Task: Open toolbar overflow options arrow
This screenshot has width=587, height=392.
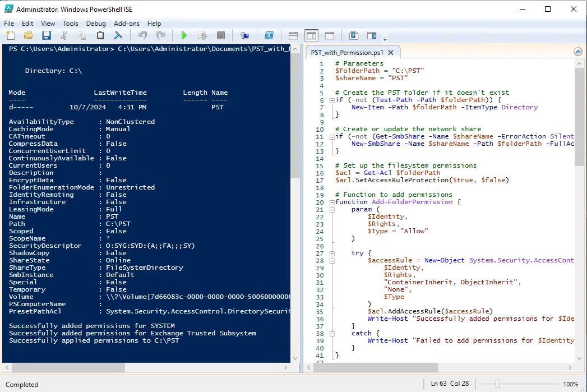Action: click(x=385, y=38)
